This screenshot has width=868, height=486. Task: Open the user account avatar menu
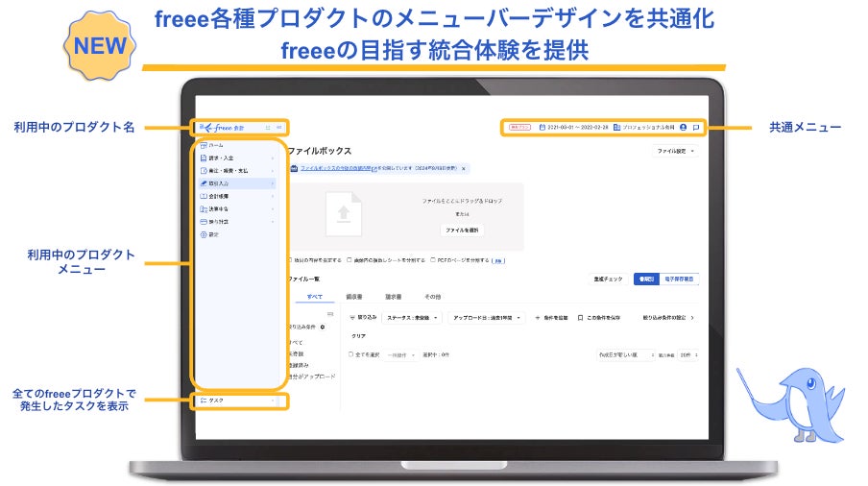point(683,128)
